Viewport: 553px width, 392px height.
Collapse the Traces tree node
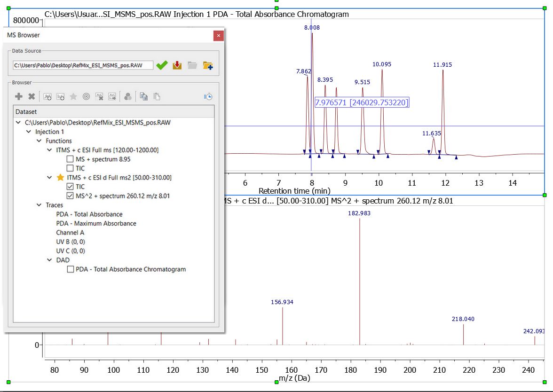(x=39, y=205)
